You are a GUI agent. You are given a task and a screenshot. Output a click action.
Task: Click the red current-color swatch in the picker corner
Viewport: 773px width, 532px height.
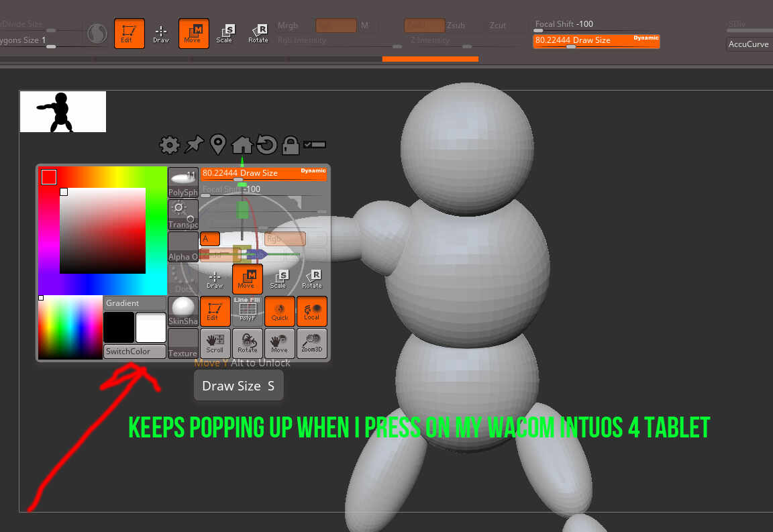[49, 177]
